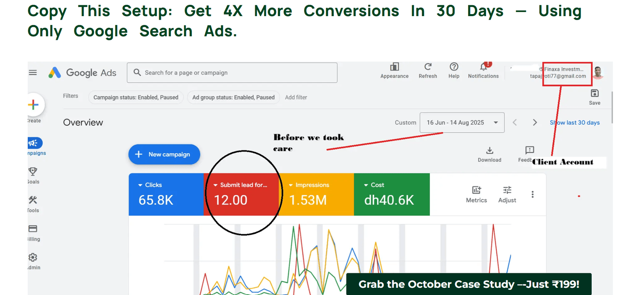Open Admin gear in the sidebar
The width and height of the screenshot is (644, 295).
click(33, 261)
